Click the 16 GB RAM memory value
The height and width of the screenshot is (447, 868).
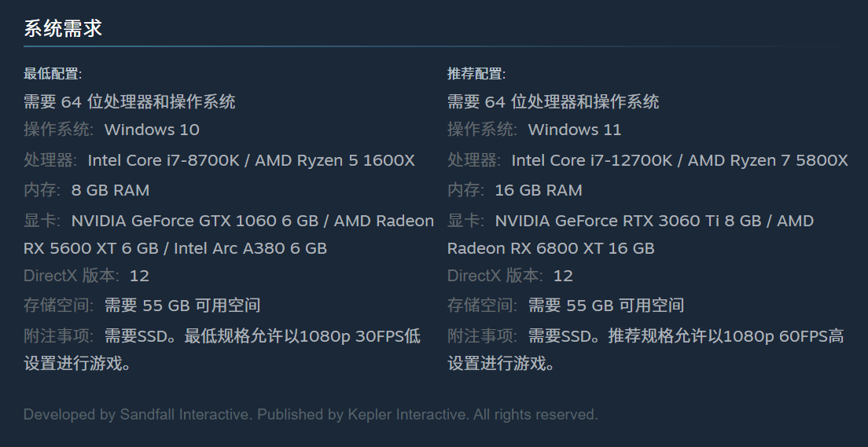coord(539,190)
